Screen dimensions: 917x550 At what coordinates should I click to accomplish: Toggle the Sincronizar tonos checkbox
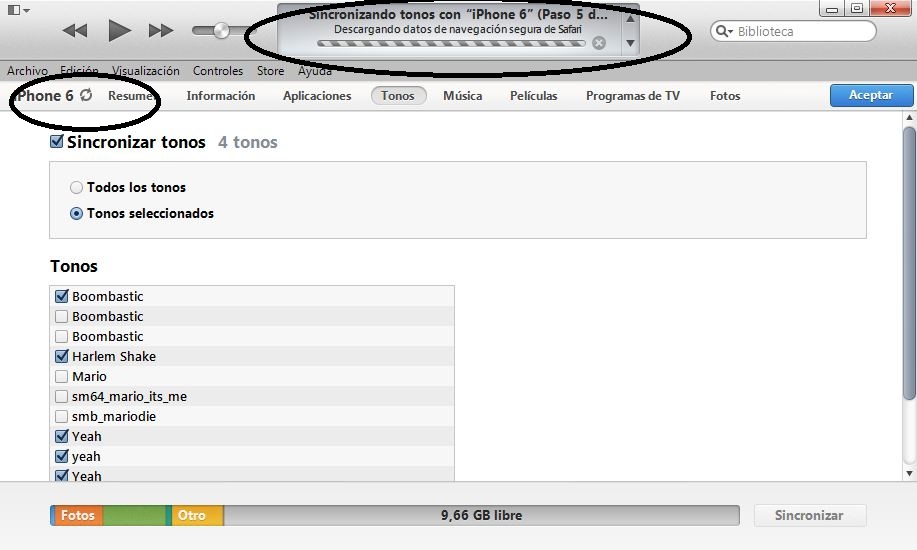(57, 142)
